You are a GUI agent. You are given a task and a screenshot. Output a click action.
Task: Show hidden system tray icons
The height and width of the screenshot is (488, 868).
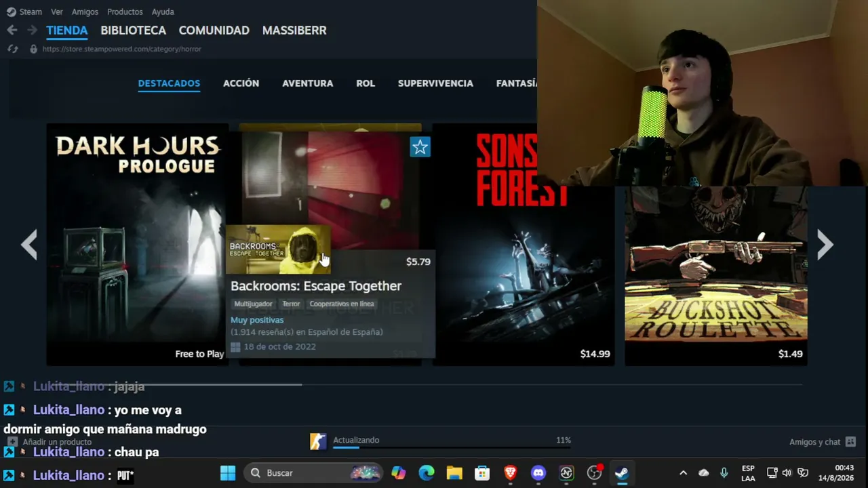(x=683, y=472)
